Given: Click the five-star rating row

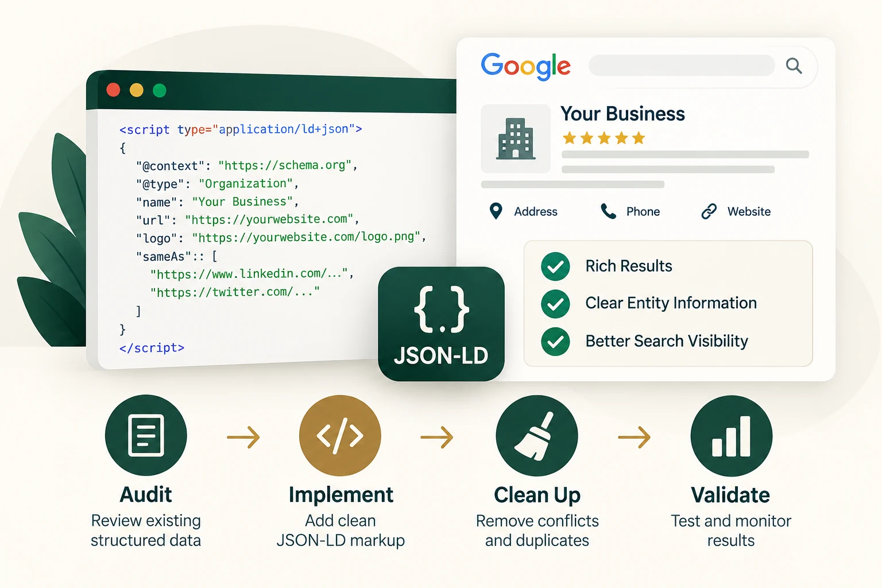Looking at the screenshot, I should pos(604,138).
